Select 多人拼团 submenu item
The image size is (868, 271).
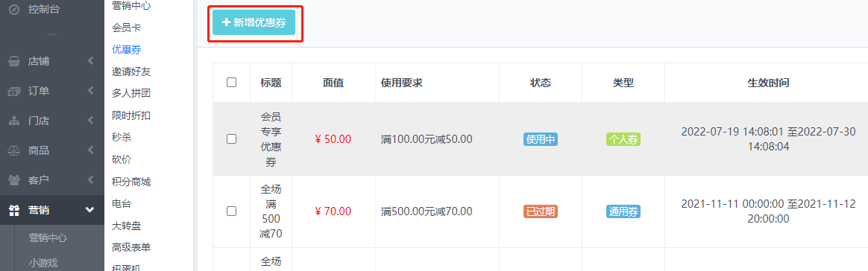131,94
